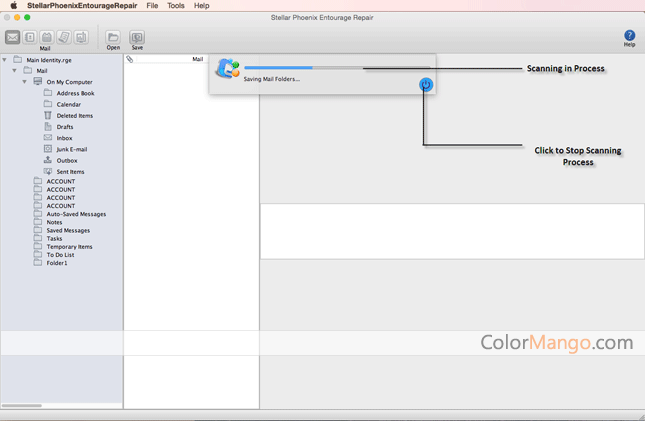
Task: Open the Apple menu
Action: pos(13,5)
